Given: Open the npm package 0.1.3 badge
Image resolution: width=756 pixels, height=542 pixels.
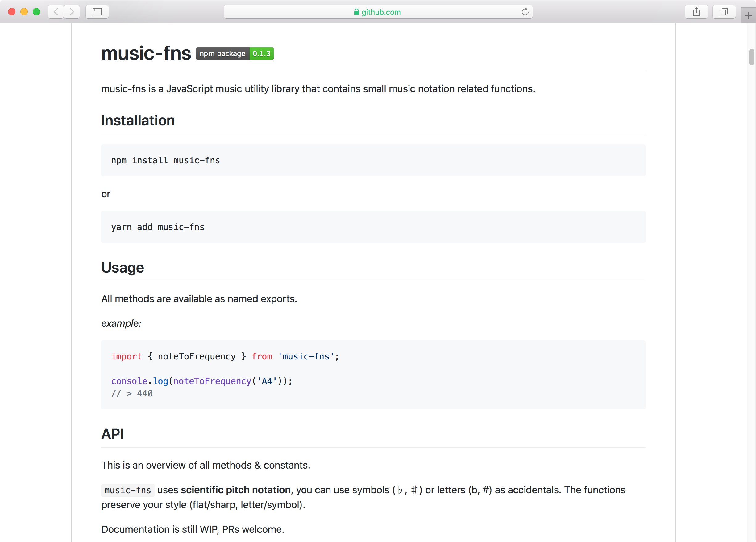Looking at the screenshot, I should coord(235,54).
